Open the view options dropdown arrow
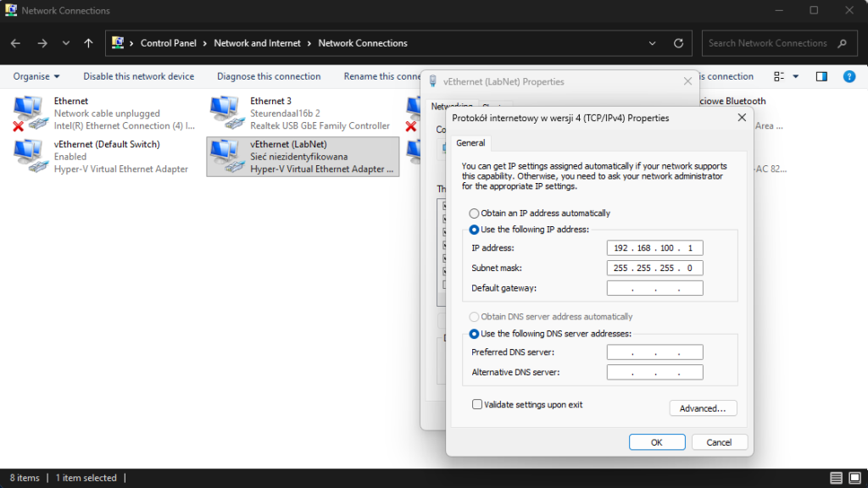868x488 pixels. coord(795,75)
